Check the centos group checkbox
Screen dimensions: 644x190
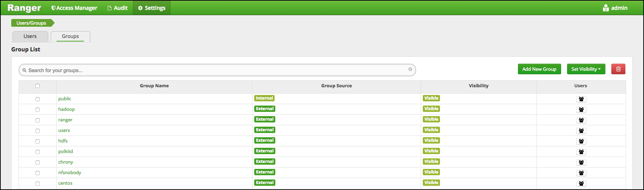click(38, 184)
